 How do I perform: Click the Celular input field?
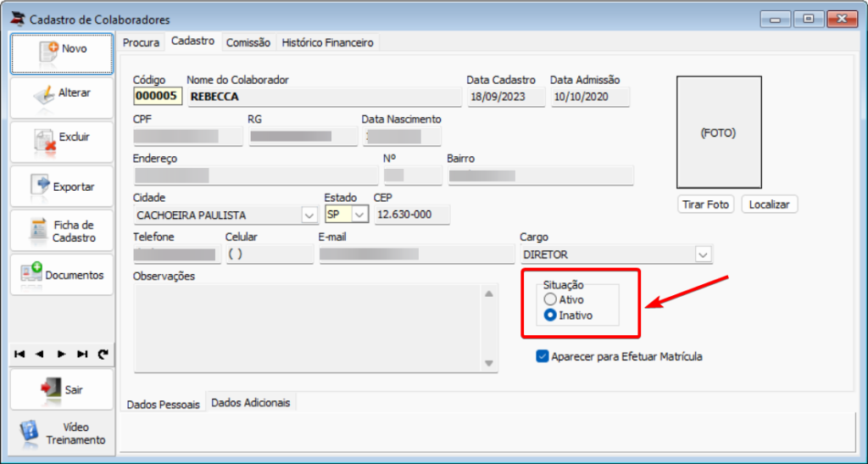pyautogui.click(x=270, y=254)
